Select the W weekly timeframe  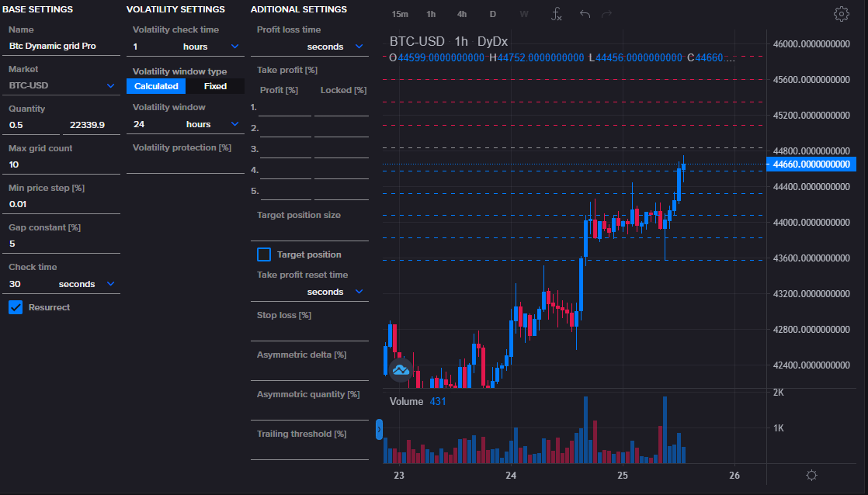[x=524, y=14]
